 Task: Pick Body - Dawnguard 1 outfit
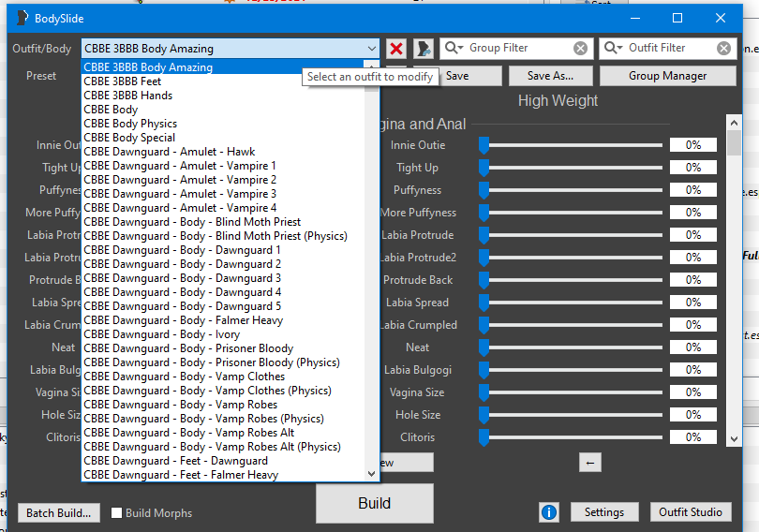222,249
